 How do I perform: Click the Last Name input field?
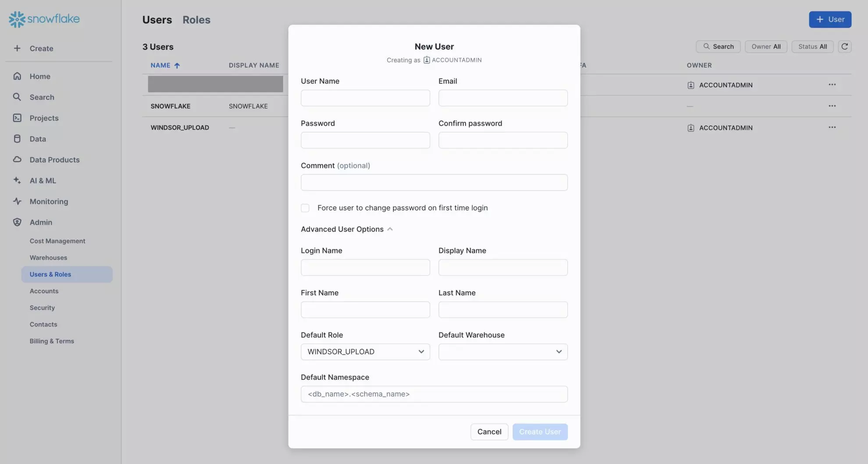tap(503, 310)
